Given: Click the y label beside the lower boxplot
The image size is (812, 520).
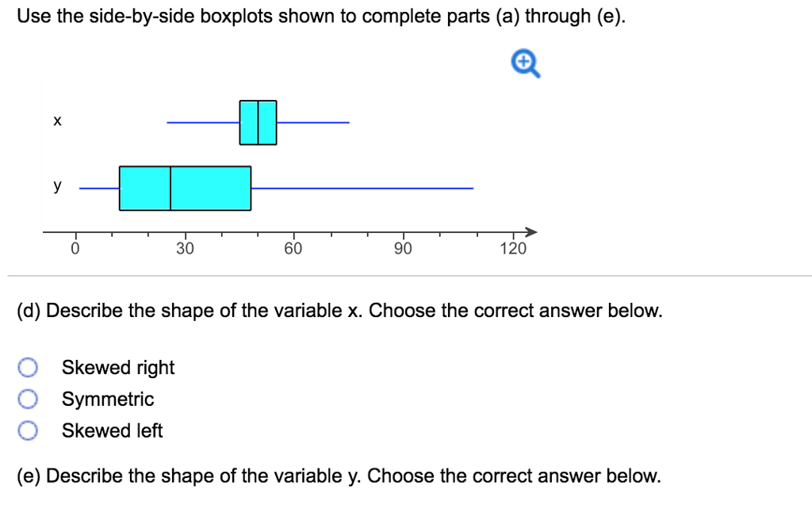Looking at the screenshot, I should pyautogui.click(x=56, y=186).
